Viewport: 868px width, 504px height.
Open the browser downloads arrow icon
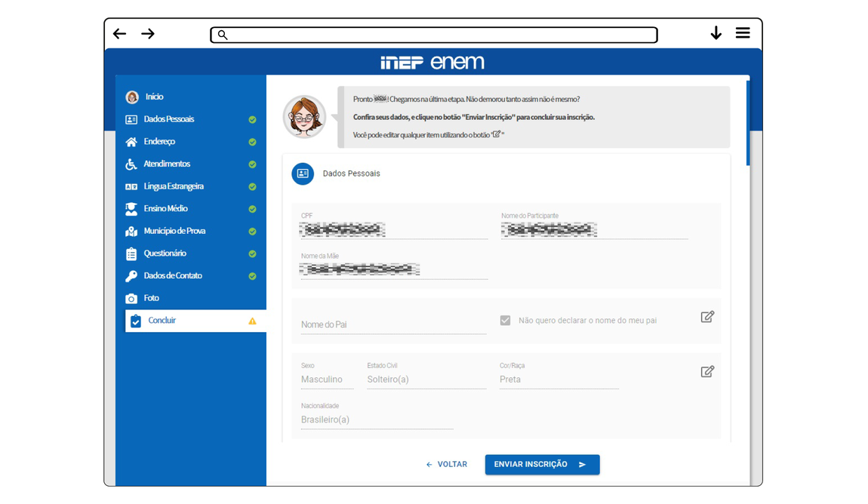pos(716,33)
